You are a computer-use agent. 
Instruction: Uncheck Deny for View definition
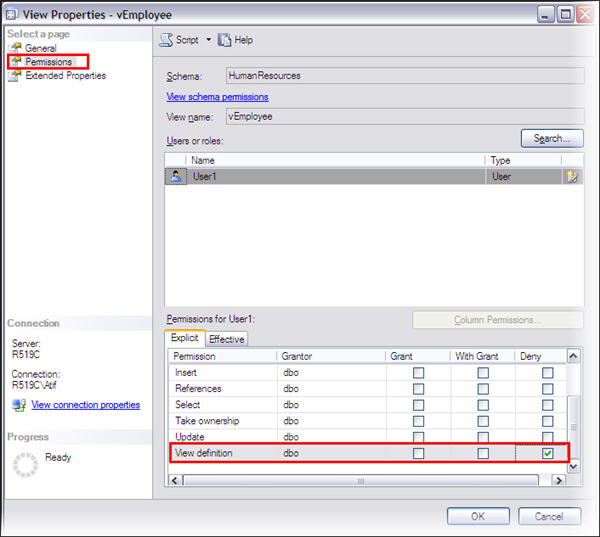547,453
